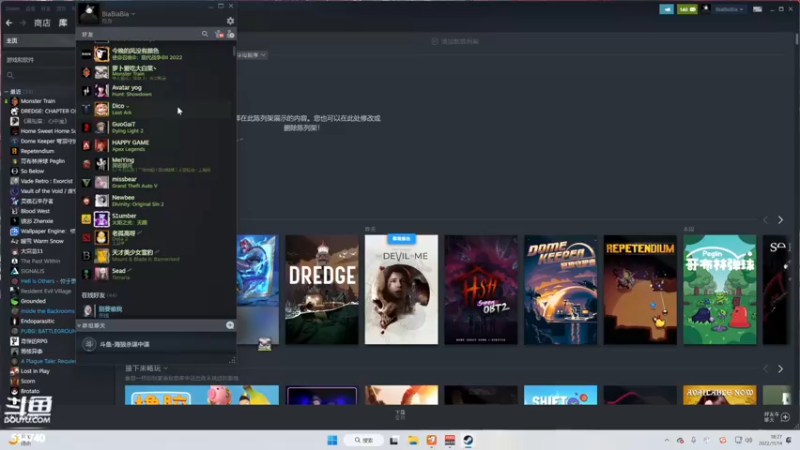800x450 pixels.
Task: Open the green notifications counter button
Action: pos(687,9)
